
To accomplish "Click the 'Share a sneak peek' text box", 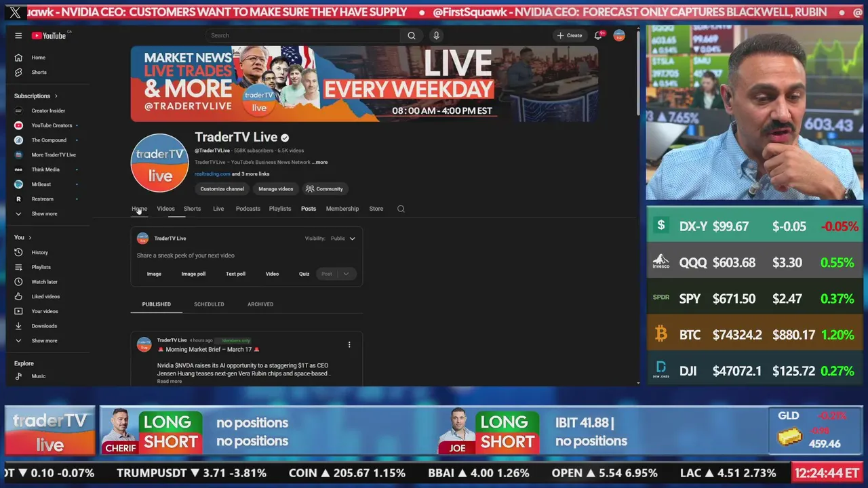I will pyautogui.click(x=246, y=256).
